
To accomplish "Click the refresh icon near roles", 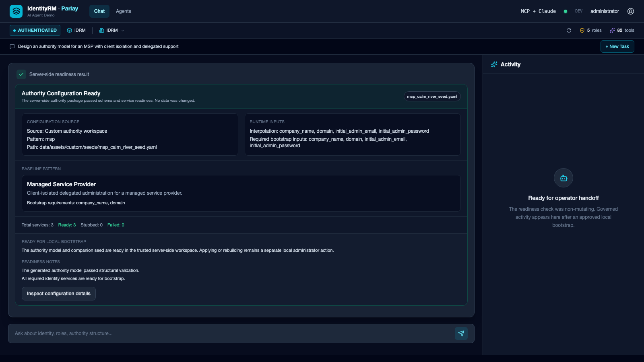I will [569, 31].
